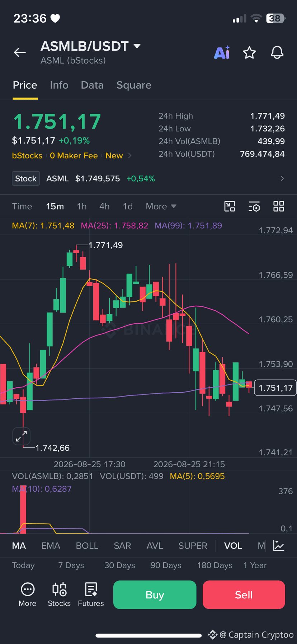Screen dimensions: 297x644
Task: Open price alert bell icon
Action: pos(277,52)
